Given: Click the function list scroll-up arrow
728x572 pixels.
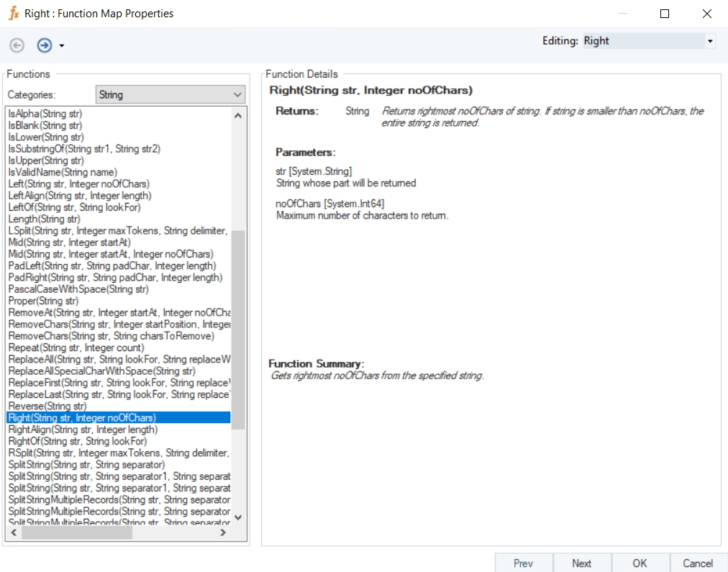Looking at the screenshot, I should (238, 116).
